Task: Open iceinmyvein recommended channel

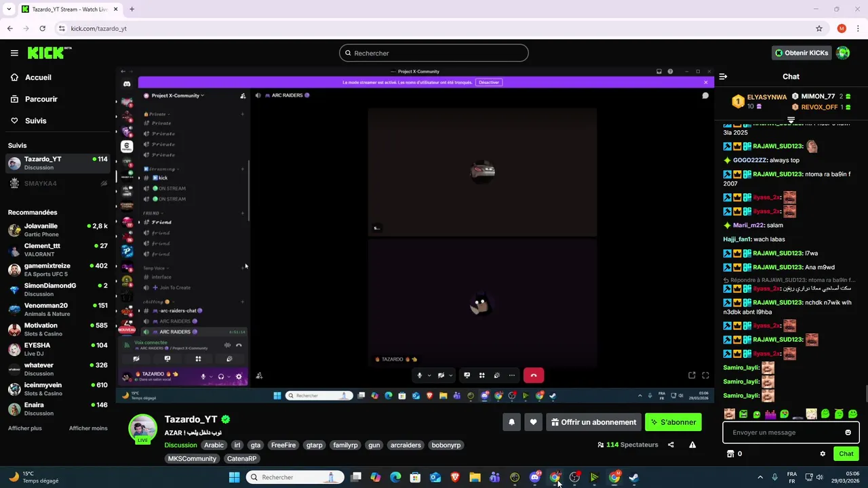Action: coord(58,389)
